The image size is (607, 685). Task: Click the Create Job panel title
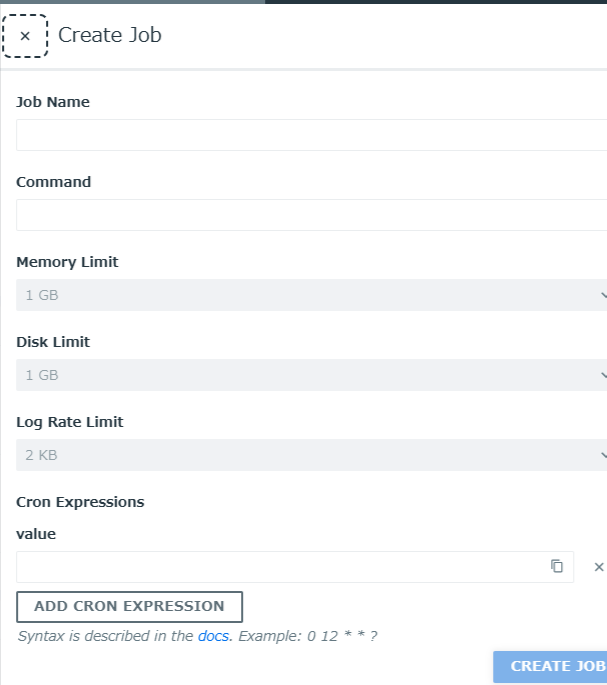coord(110,35)
